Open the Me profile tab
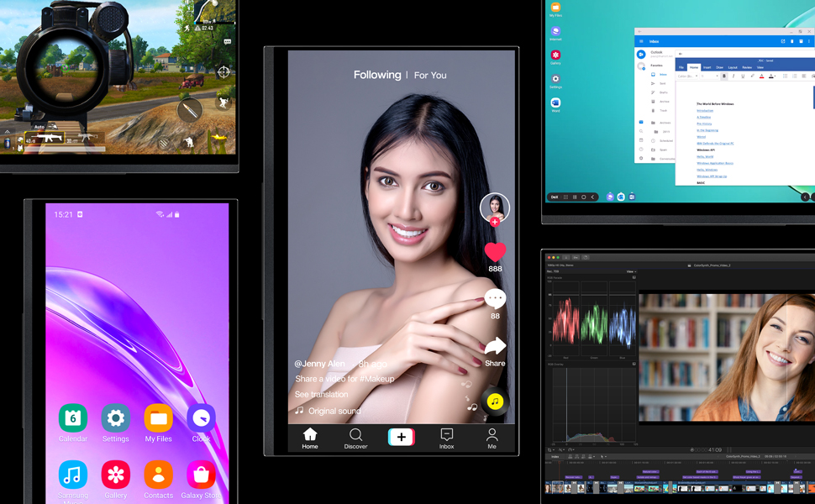Image resolution: width=815 pixels, height=504 pixels. (492, 438)
